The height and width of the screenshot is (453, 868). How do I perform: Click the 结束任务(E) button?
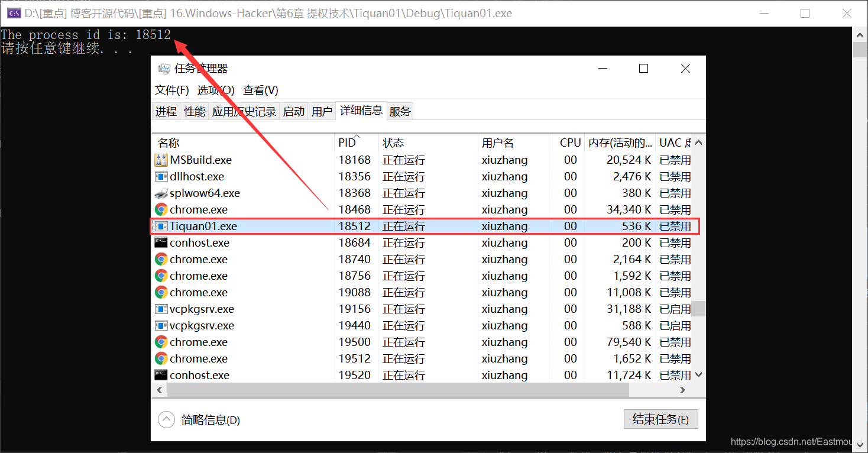pos(660,419)
